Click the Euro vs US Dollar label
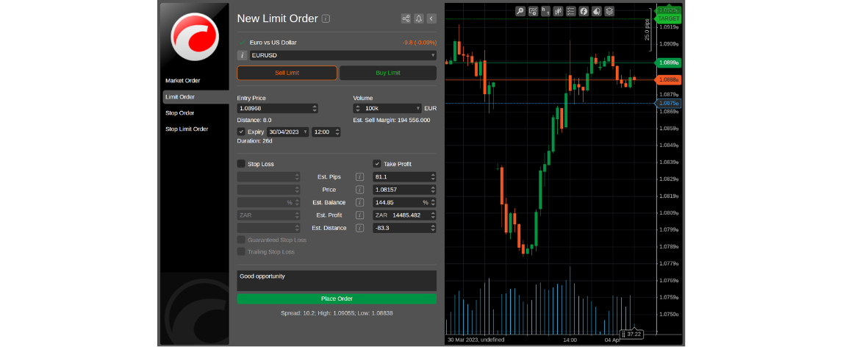The height and width of the screenshot is (347, 868). pyautogui.click(x=273, y=42)
